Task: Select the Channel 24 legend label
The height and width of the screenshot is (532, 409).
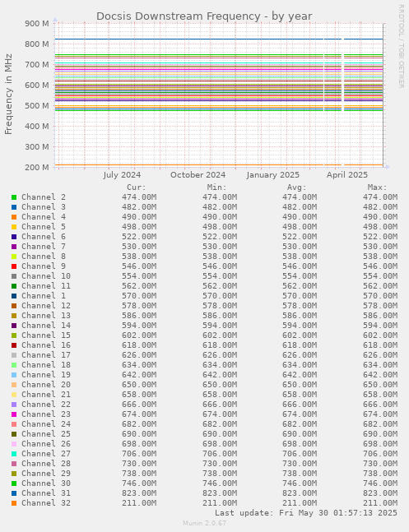Action: [x=46, y=424]
